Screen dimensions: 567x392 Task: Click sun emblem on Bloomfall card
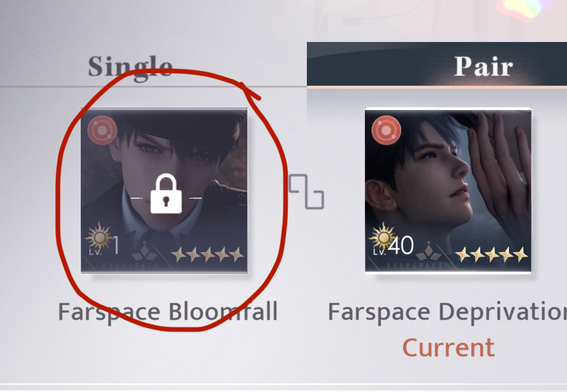point(98,237)
